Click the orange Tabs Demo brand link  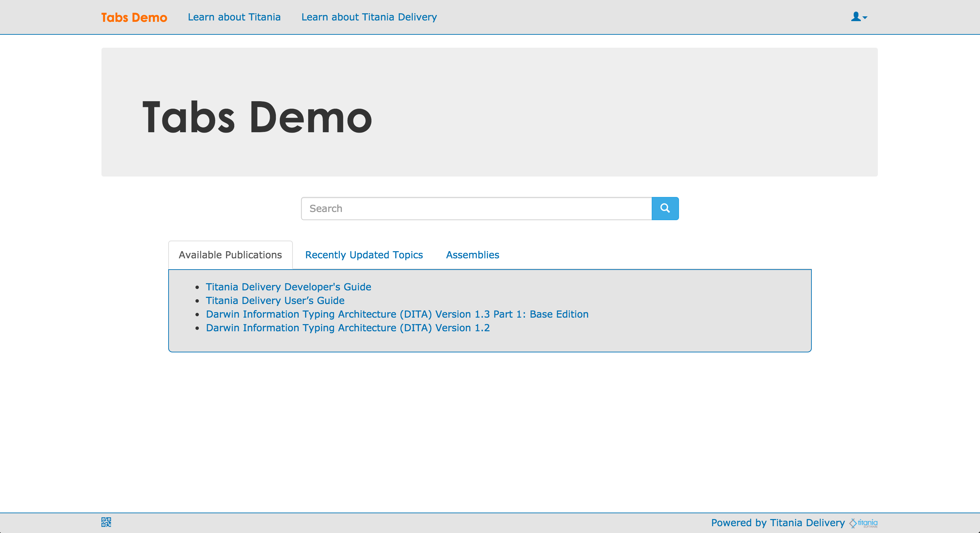[x=134, y=17]
